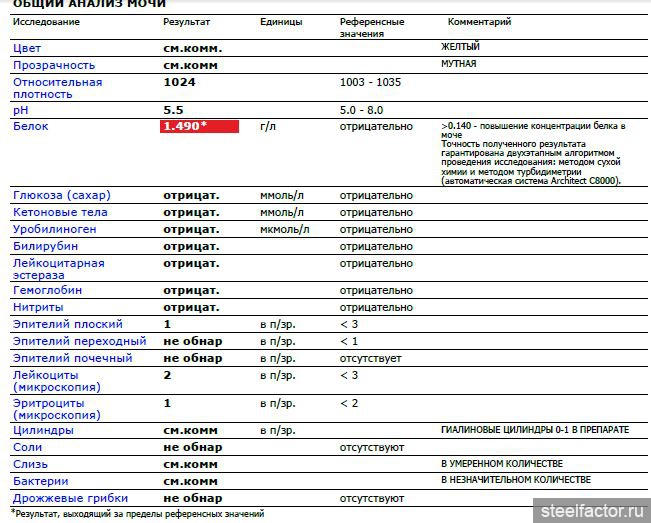Open the Эпителий почечный link
This screenshot has height=523, width=651.
coord(72,358)
